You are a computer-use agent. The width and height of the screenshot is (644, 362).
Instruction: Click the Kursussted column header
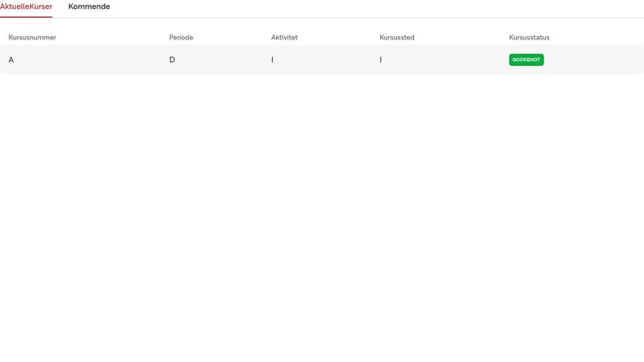click(x=397, y=38)
